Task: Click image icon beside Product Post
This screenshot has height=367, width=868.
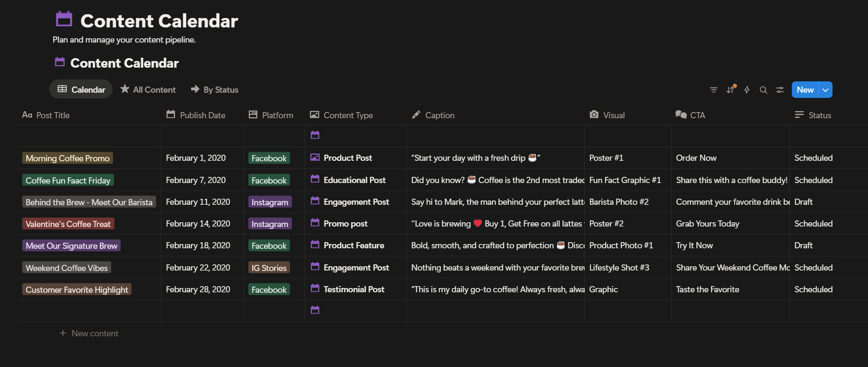Action: coord(315,157)
